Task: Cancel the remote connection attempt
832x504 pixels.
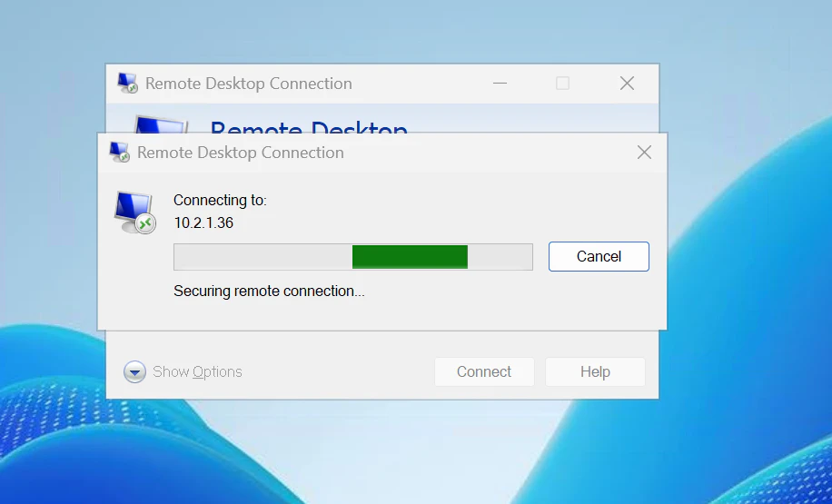Action: (x=599, y=256)
